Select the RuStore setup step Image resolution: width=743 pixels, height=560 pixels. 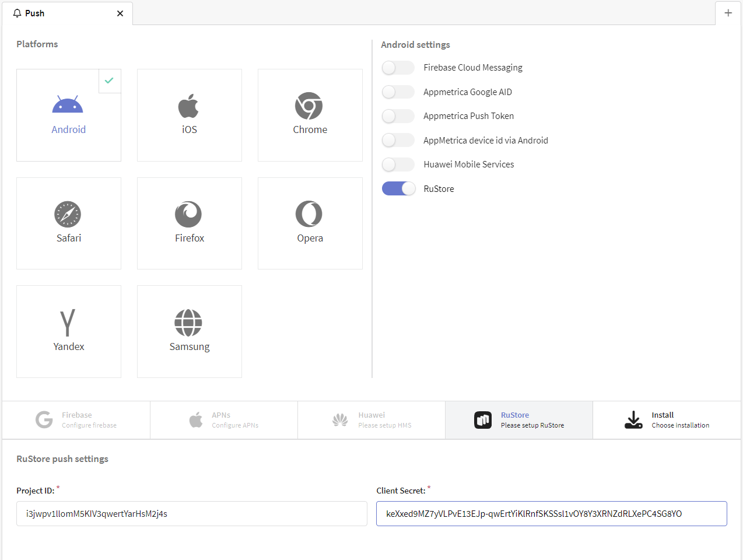click(x=519, y=420)
